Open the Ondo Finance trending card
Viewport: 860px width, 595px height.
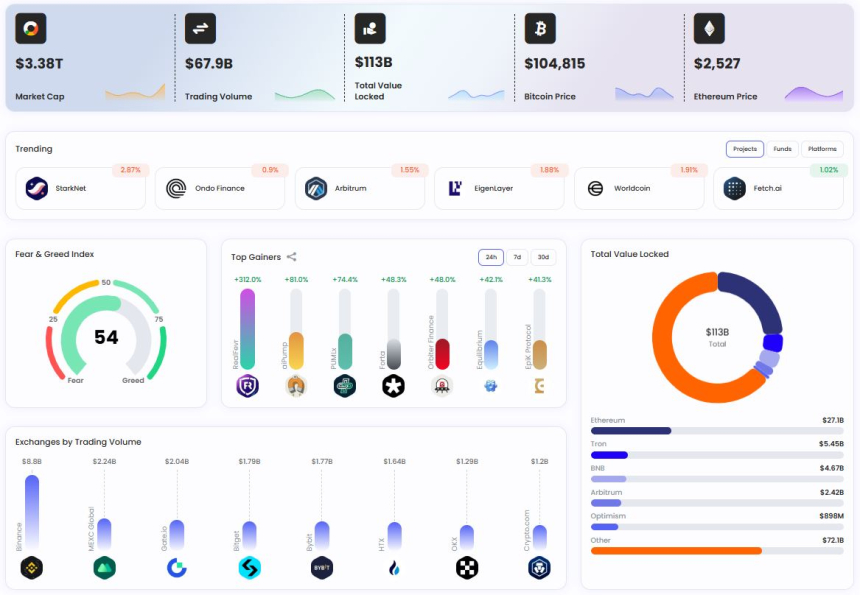pos(220,188)
